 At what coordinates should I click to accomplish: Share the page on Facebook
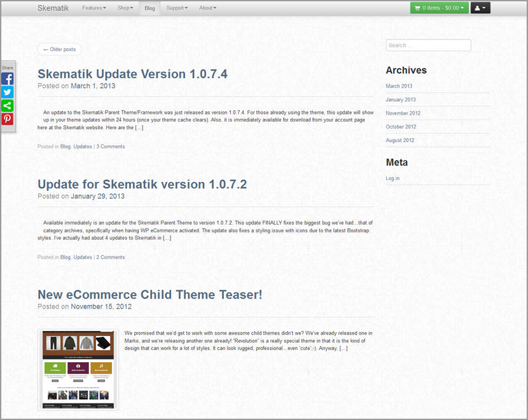8,79
